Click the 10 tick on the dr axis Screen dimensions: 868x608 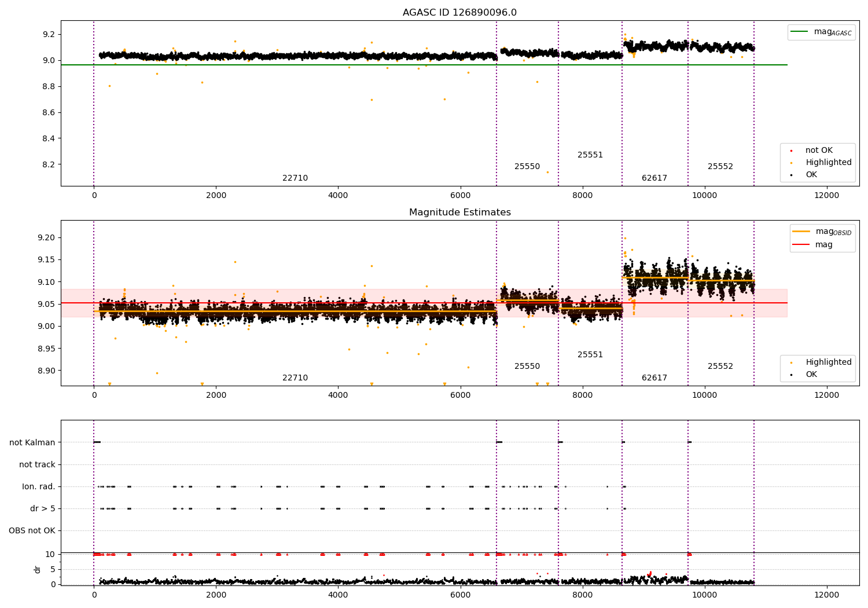[x=50, y=554]
